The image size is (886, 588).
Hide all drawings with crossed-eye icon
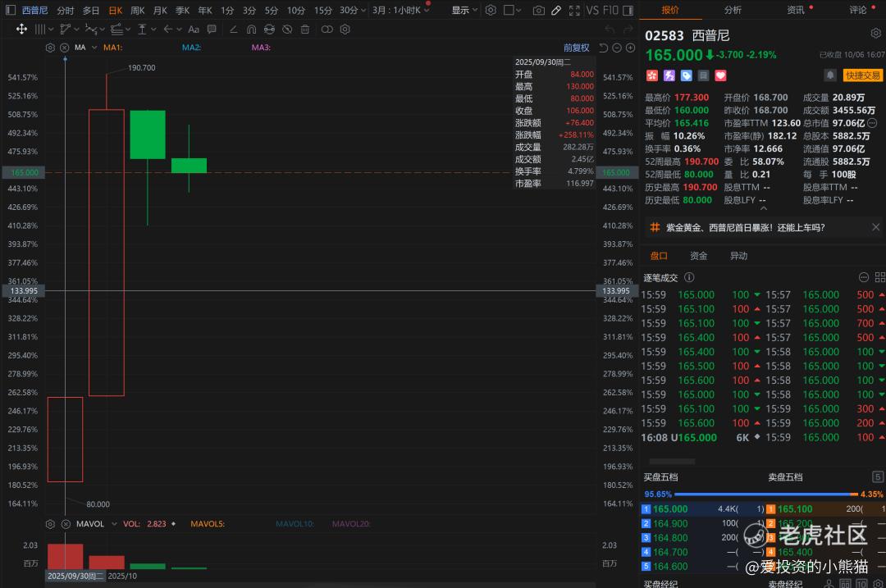pos(287,30)
